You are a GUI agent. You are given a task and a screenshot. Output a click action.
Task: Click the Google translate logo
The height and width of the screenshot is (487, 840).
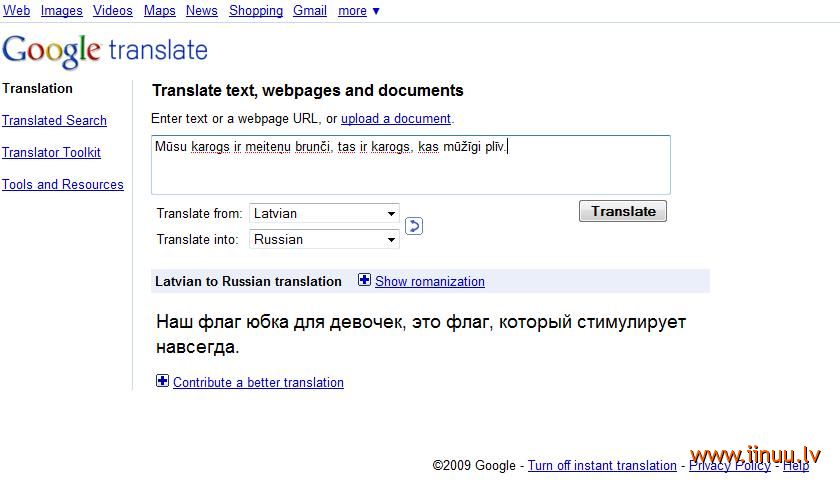tap(105, 51)
